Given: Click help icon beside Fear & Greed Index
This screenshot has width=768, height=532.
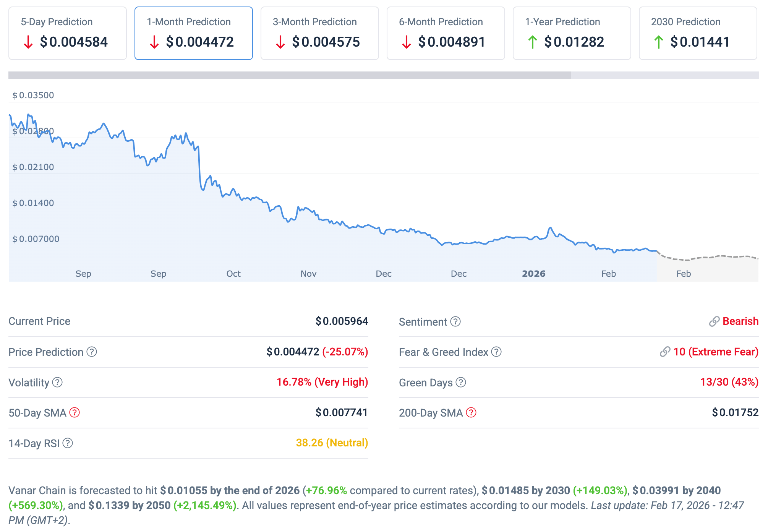Looking at the screenshot, I should click(x=496, y=352).
